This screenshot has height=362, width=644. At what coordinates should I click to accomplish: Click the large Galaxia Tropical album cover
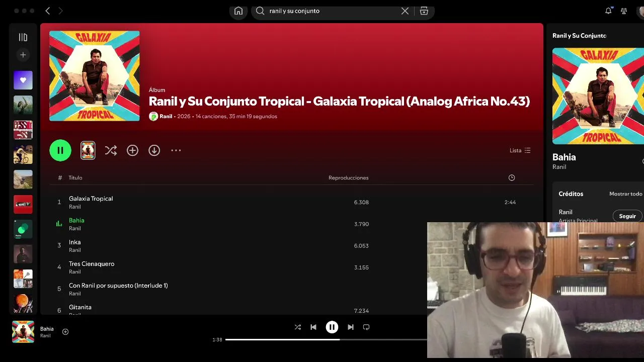click(95, 76)
